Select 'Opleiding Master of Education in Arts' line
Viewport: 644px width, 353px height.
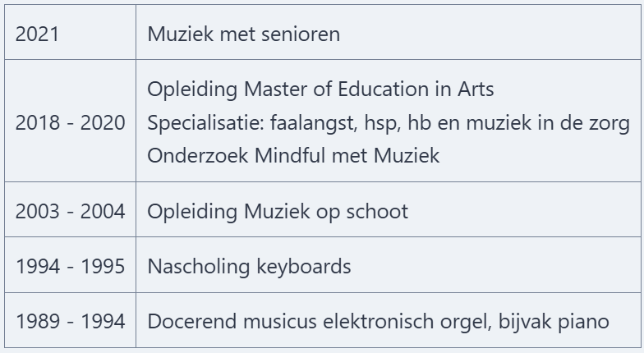click(320, 89)
